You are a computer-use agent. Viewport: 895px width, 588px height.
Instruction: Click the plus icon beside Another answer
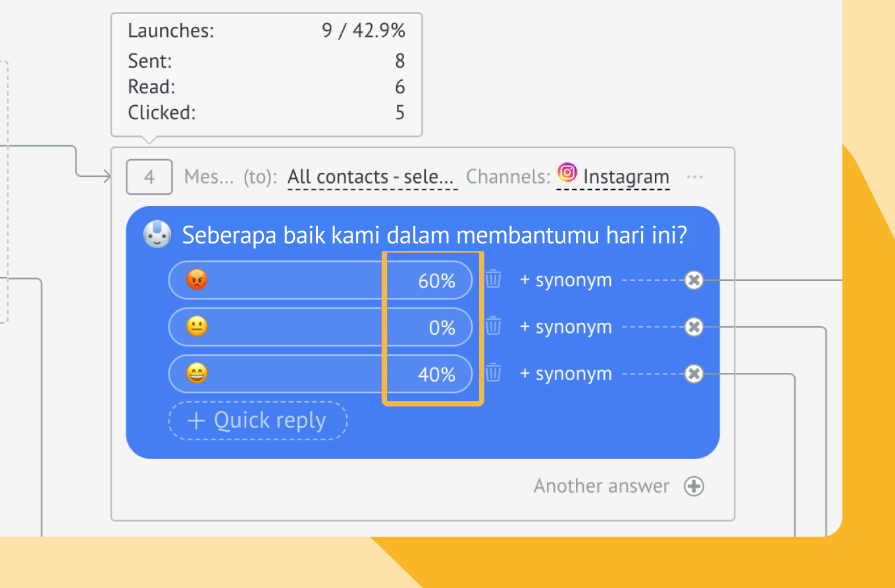694,487
